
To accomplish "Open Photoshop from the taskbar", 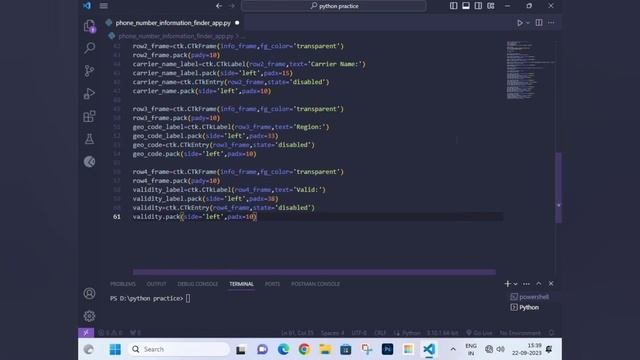I will [387, 349].
